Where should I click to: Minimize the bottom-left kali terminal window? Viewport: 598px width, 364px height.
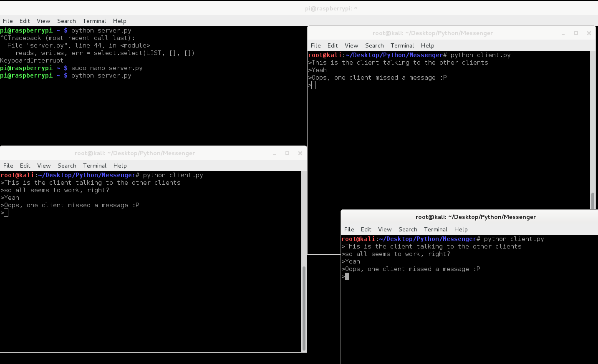274,153
